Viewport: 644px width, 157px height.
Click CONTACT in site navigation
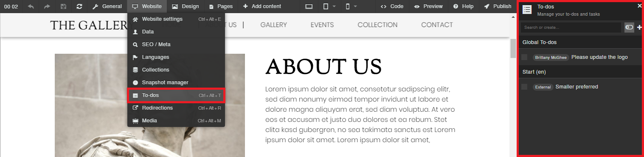pyautogui.click(x=437, y=25)
